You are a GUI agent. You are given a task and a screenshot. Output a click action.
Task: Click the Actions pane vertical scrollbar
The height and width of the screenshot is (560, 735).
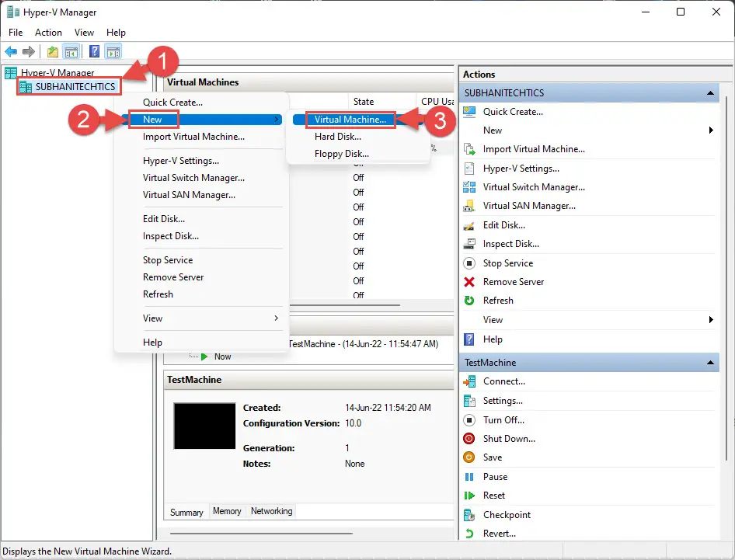pos(726,277)
